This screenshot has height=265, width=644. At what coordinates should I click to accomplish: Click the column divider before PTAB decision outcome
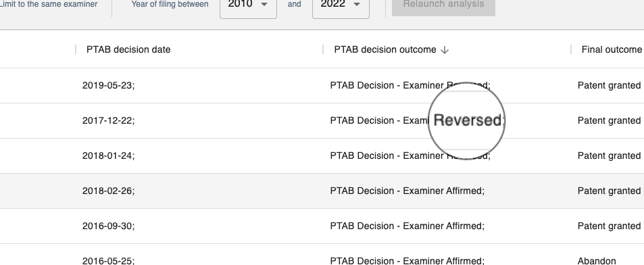323,50
